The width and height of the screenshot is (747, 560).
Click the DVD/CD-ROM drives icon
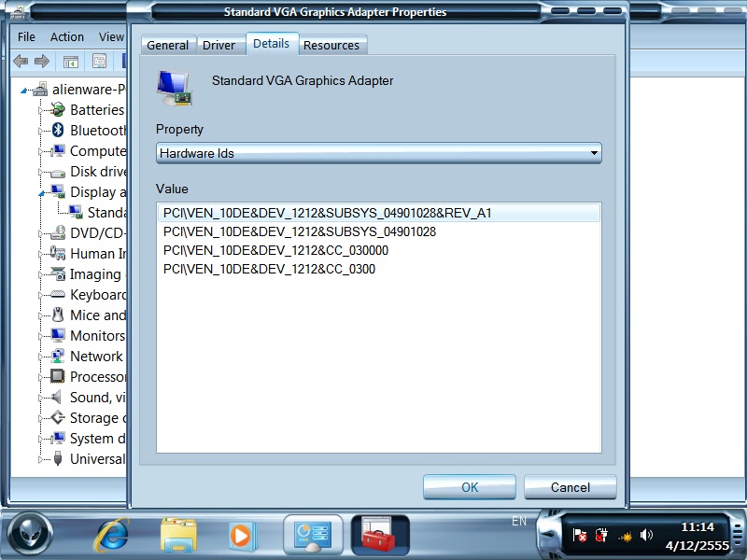[x=58, y=232]
